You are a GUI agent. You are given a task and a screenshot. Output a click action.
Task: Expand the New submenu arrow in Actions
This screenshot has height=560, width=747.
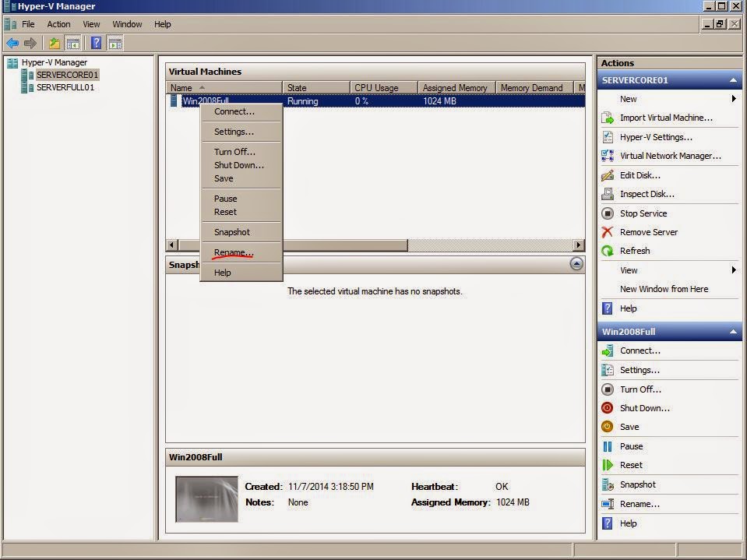click(x=734, y=99)
